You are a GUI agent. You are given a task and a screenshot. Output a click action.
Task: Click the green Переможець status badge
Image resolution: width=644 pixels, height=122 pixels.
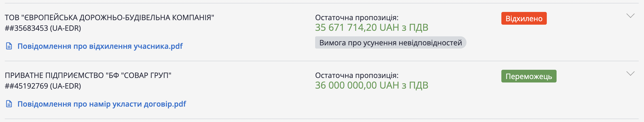[x=529, y=76]
